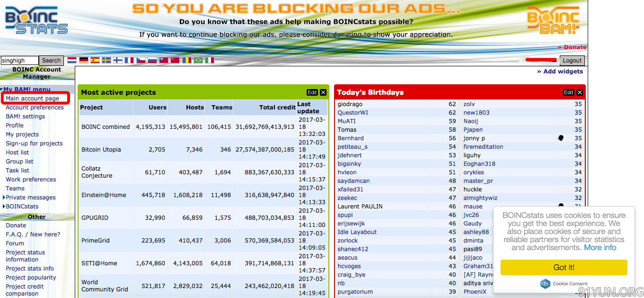644x298 pixels.
Task: Open birthday user QuestorWI profile
Action: coord(353,113)
